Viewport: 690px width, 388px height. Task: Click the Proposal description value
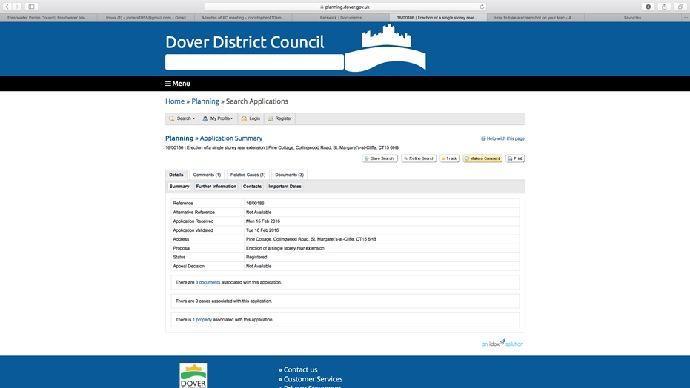(x=285, y=248)
